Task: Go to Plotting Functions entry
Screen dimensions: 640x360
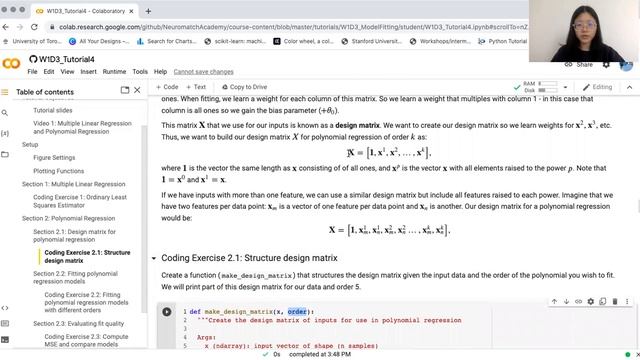Action: coord(58,171)
